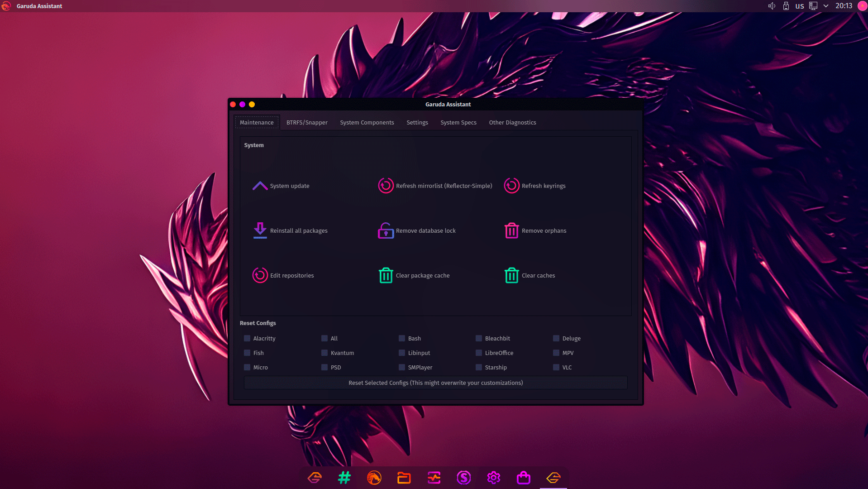Click the "System" group heading
This screenshot has width=868, height=489.
254,145
